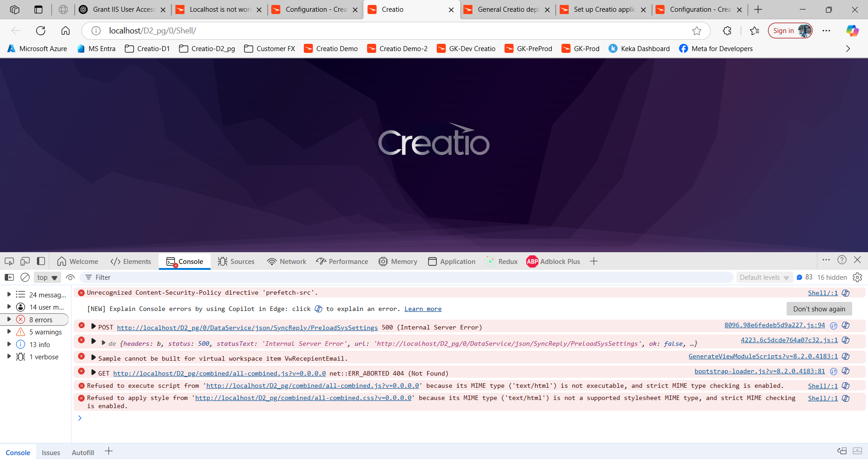The width and height of the screenshot is (868, 461).
Task: Expand the 1 verbose group
Action: tap(9, 357)
